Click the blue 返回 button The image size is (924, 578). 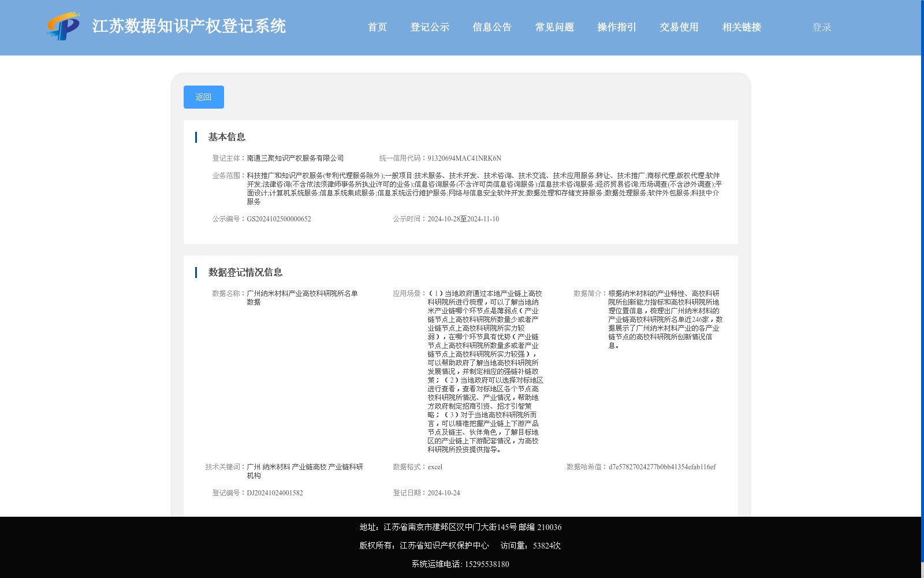[204, 97]
